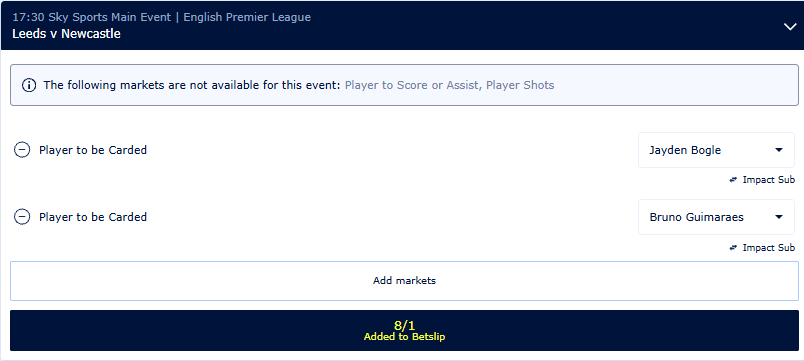The width and height of the screenshot is (804, 361).
Task: Click the Player Shots text in the notice
Action: coord(520,85)
